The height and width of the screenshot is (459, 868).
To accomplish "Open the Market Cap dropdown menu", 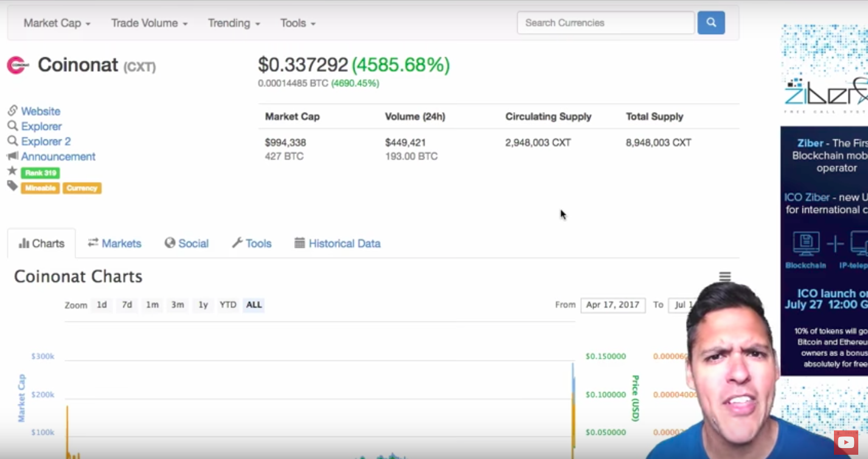I will [57, 23].
